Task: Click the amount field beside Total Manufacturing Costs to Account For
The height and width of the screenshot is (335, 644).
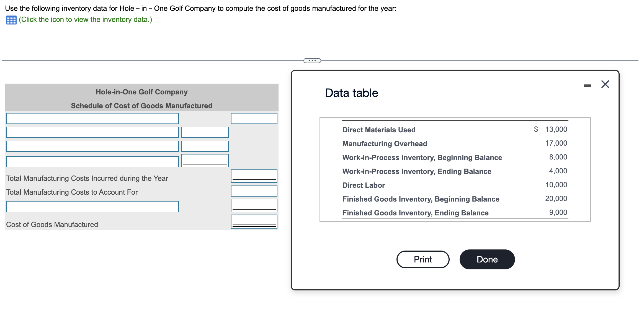Action: point(254,191)
